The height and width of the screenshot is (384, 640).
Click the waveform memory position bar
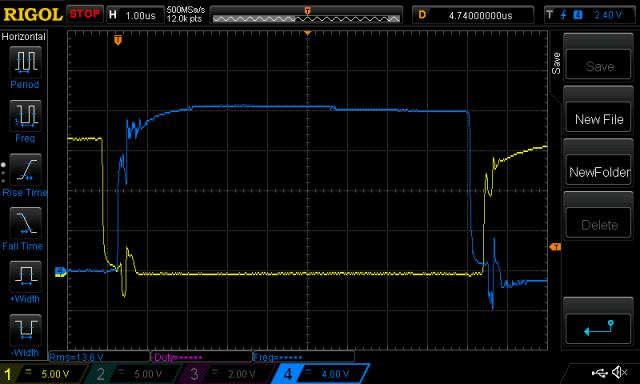307,16
